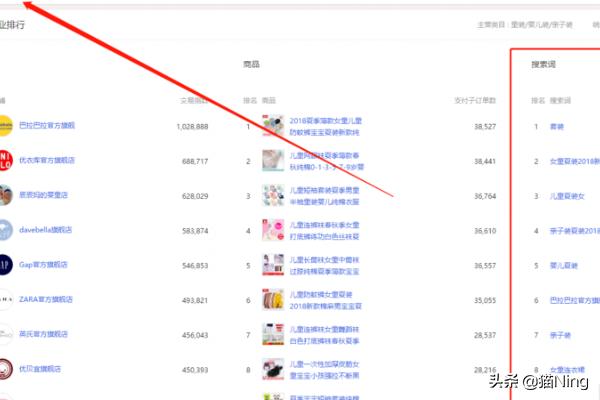Click rank 1 search term 童装
Image resolution: width=600 pixels, height=400 pixels.
click(557, 127)
